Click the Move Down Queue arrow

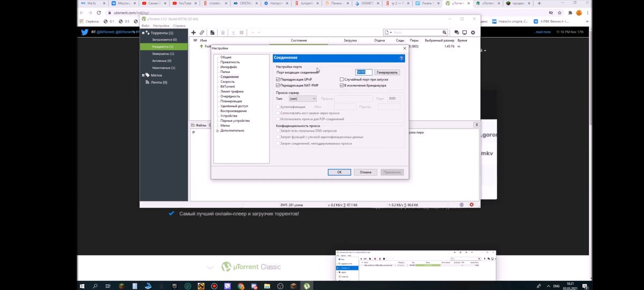(260, 33)
